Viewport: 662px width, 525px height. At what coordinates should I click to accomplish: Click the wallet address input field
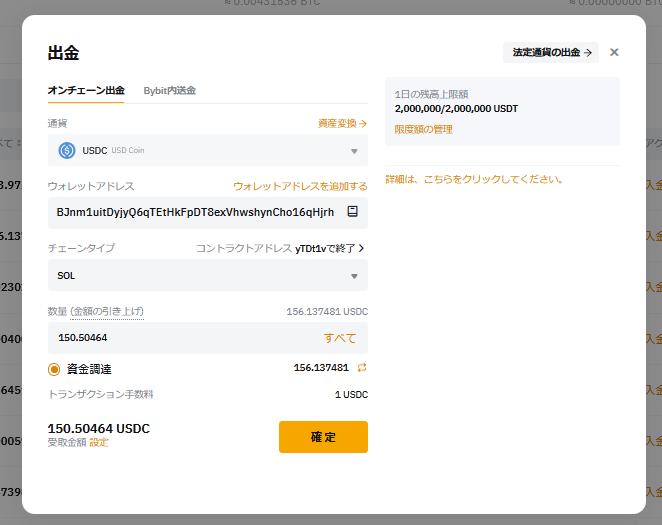point(195,212)
